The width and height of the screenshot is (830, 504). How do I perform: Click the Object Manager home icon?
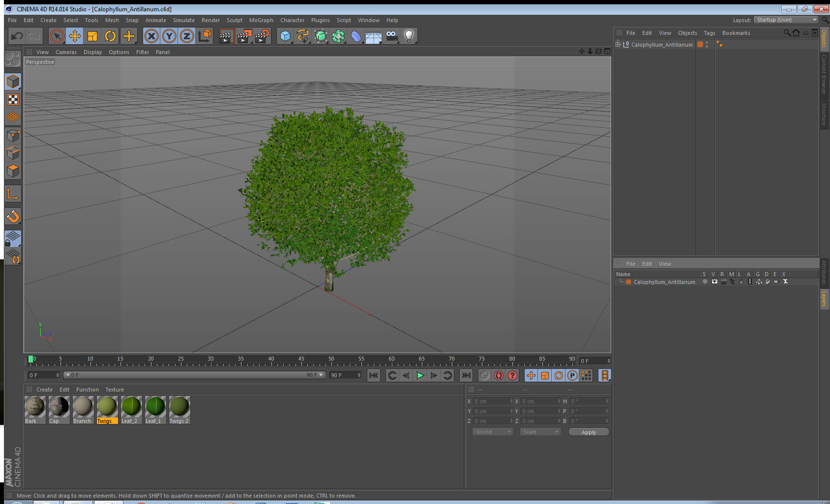tap(796, 33)
